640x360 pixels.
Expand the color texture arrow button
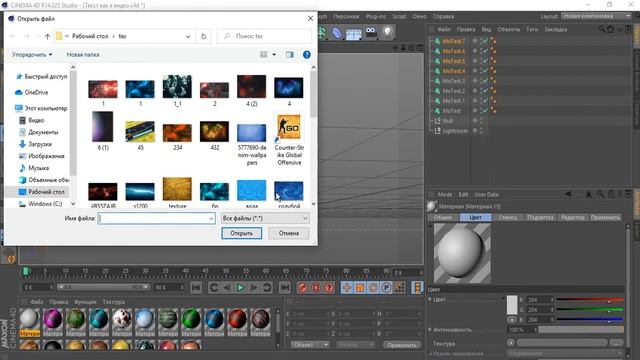(511, 342)
